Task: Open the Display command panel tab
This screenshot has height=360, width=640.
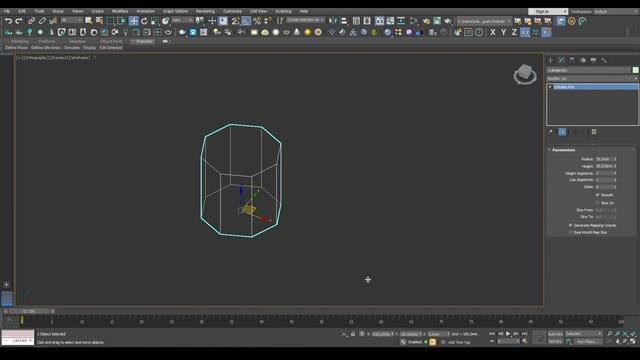Action: coord(593,60)
